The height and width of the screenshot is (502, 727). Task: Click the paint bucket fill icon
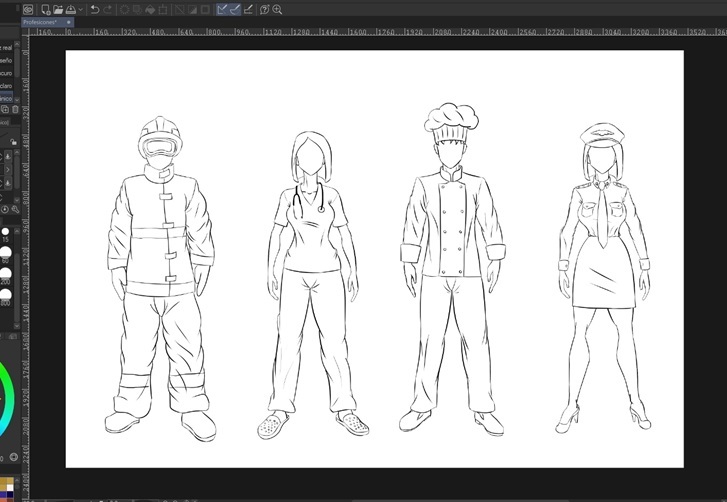pos(150,9)
